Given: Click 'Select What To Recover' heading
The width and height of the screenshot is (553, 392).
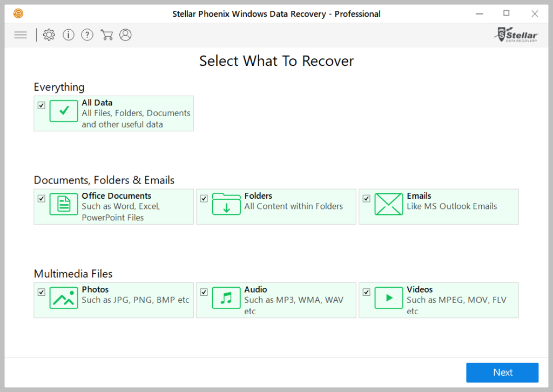Looking at the screenshot, I should point(276,61).
